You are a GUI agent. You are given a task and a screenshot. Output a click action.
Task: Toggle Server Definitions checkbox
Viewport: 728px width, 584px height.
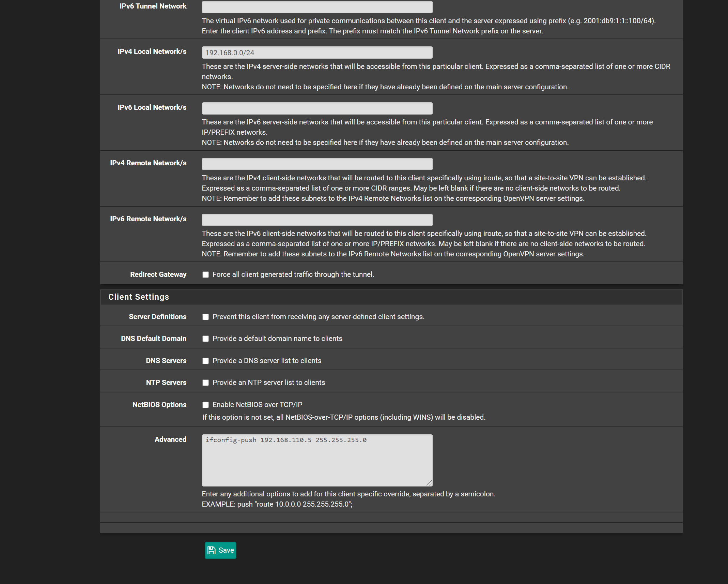coord(205,317)
